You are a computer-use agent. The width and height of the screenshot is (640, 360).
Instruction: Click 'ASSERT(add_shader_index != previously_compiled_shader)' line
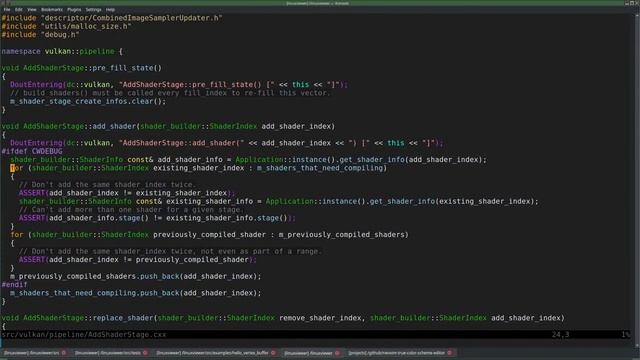click(x=138, y=260)
